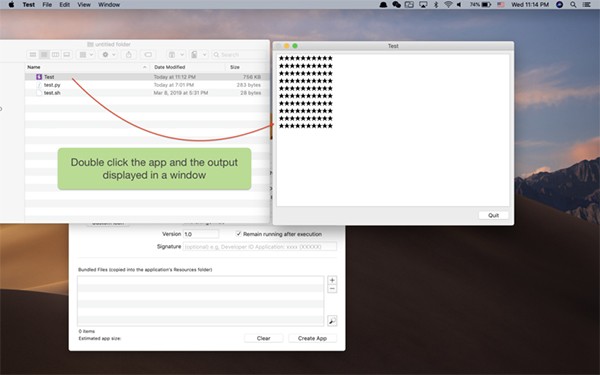Toggle Remain running after execution checkbox
600x375 pixels.
click(x=238, y=234)
